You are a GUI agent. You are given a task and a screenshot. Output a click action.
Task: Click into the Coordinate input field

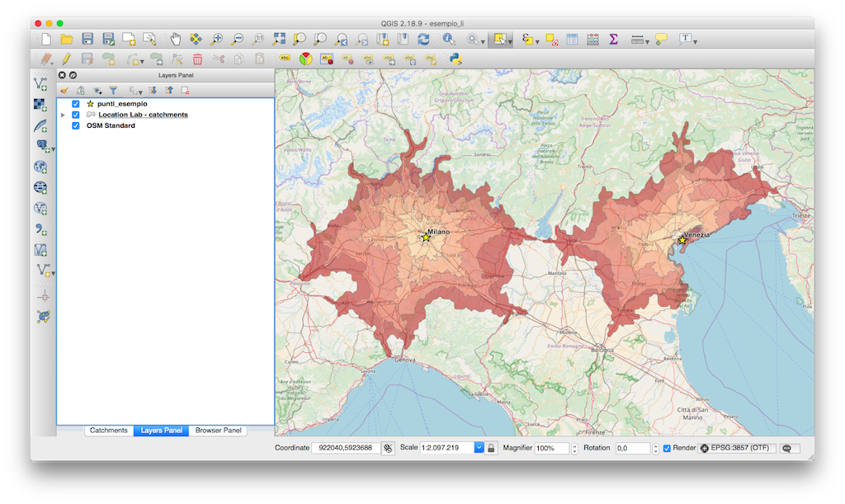pos(346,448)
